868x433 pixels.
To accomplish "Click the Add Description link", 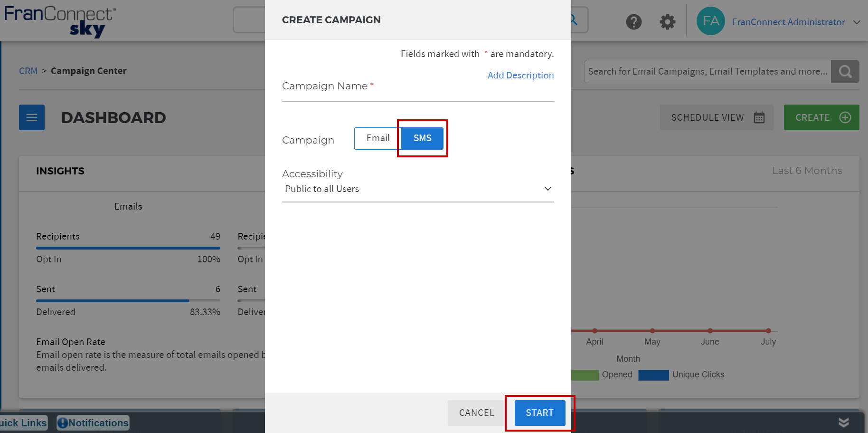I will (520, 76).
